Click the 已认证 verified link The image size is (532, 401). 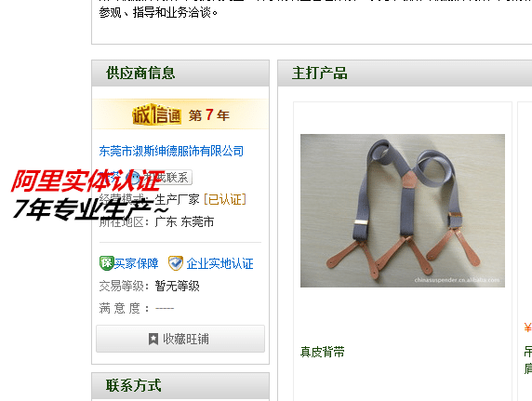click(225, 200)
